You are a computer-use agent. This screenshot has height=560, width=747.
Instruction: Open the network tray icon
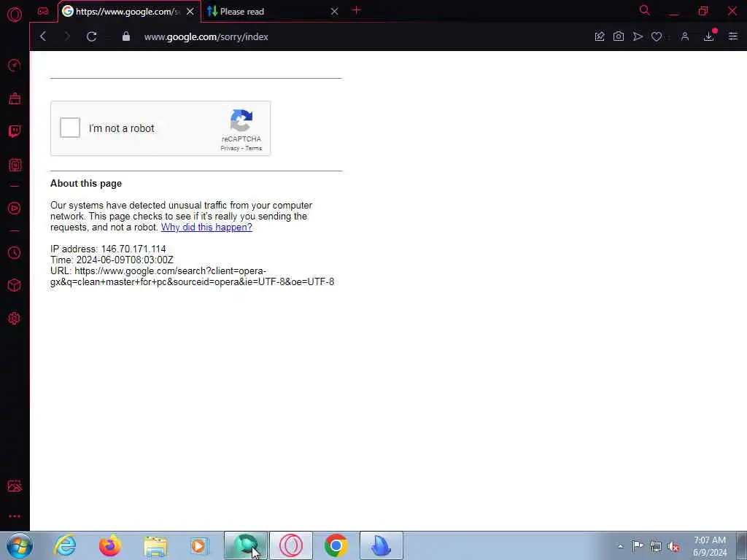pyautogui.click(x=656, y=546)
